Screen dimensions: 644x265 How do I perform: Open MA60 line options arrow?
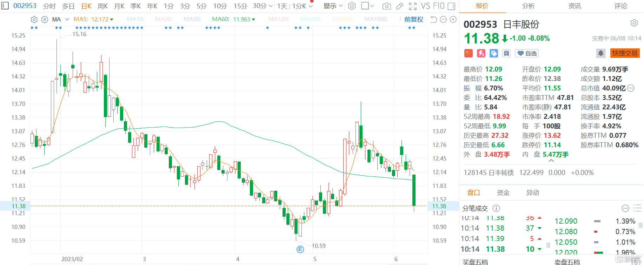click(253, 20)
